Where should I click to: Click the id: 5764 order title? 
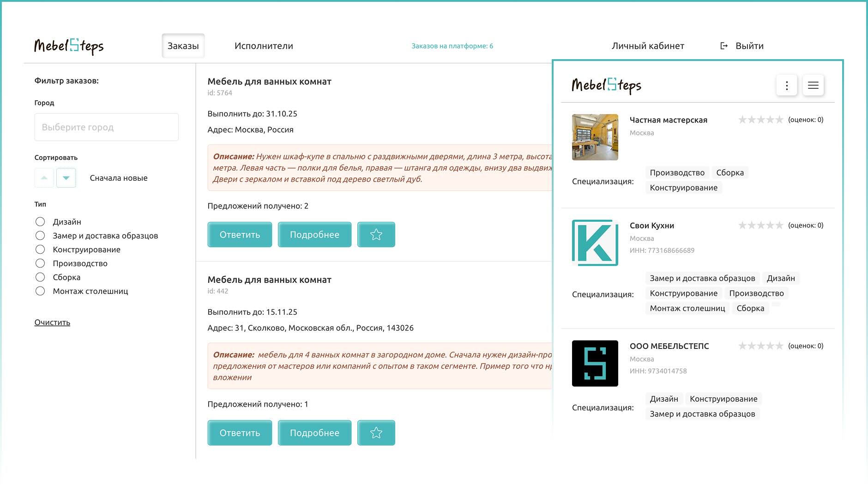click(x=269, y=81)
